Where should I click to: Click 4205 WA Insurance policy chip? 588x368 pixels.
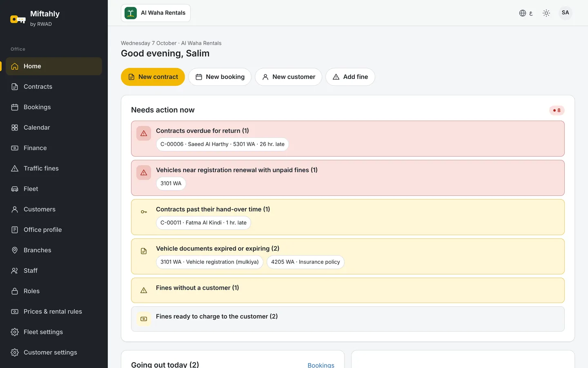305,262
